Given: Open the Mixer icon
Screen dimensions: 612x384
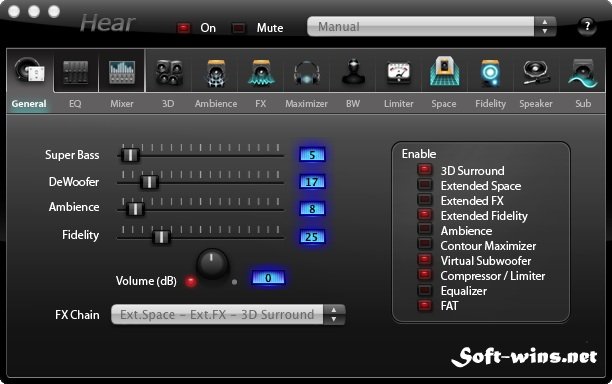Looking at the screenshot, I should click(122, 73).
